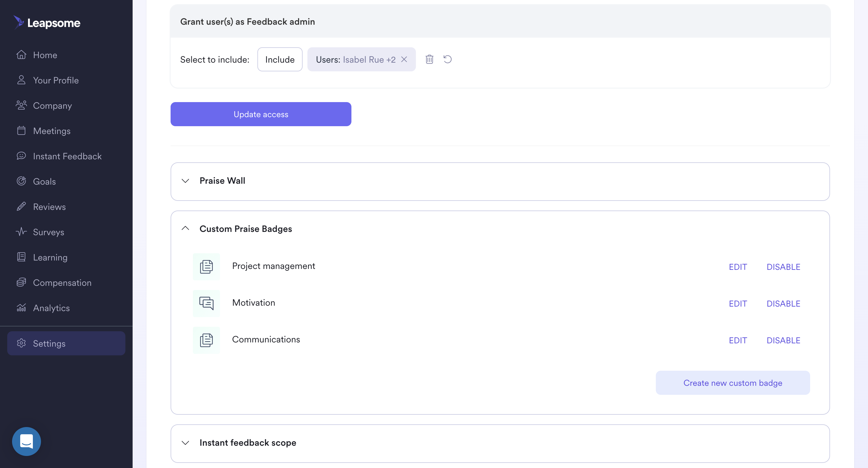Expand the Praise Wall section chevron
868x468 pixels.
tap(185, 181)
